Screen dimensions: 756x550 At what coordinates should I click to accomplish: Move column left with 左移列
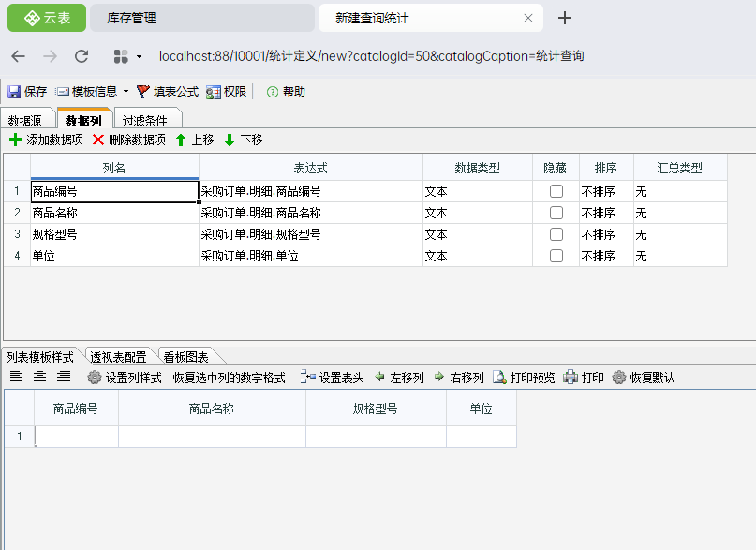coord(400,378)
